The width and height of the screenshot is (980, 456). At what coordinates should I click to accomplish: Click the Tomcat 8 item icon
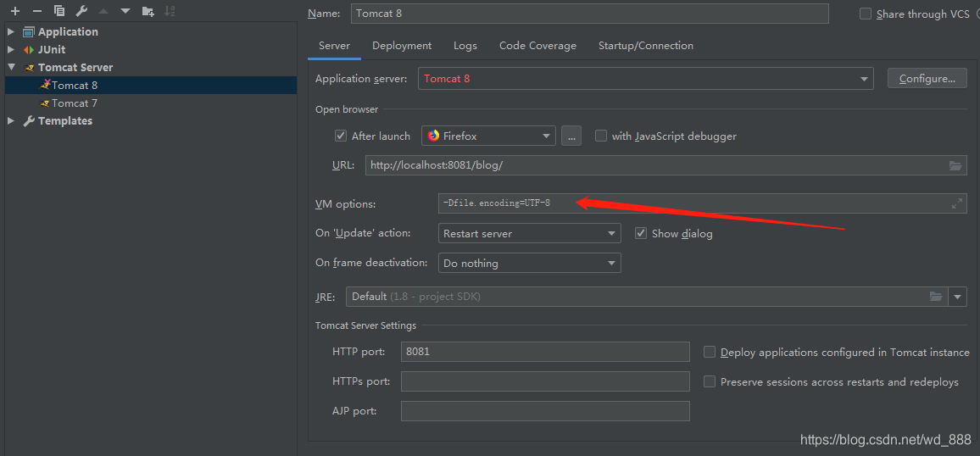pyautogui.click(x=44, y=85)
